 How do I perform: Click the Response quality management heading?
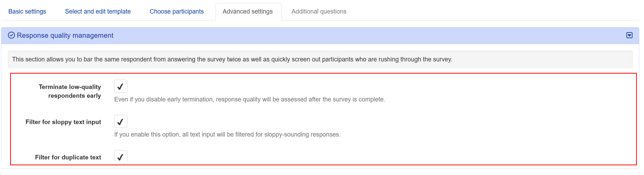(65, 36)
